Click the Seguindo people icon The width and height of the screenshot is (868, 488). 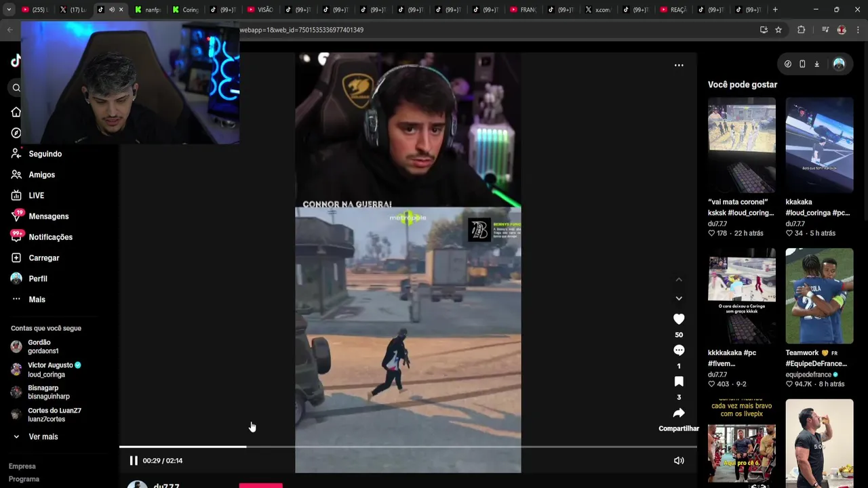[16, 154]
